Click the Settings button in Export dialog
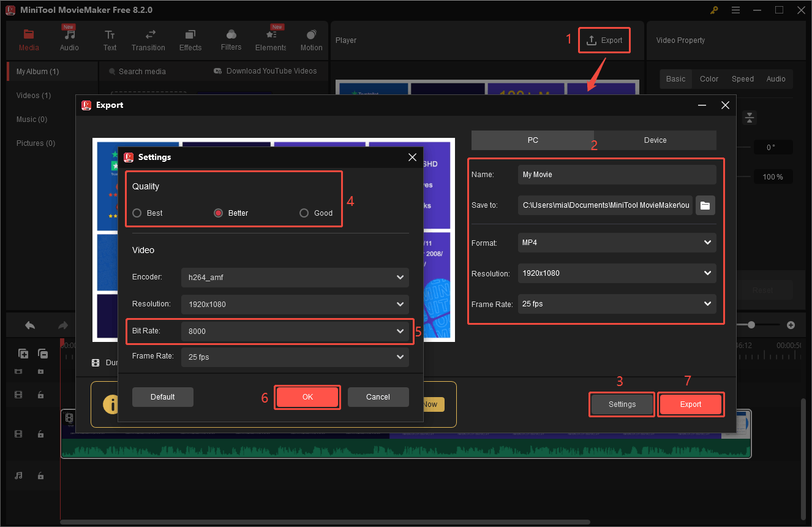The height and width of the screenshot is (527, 812). [622, 404]
